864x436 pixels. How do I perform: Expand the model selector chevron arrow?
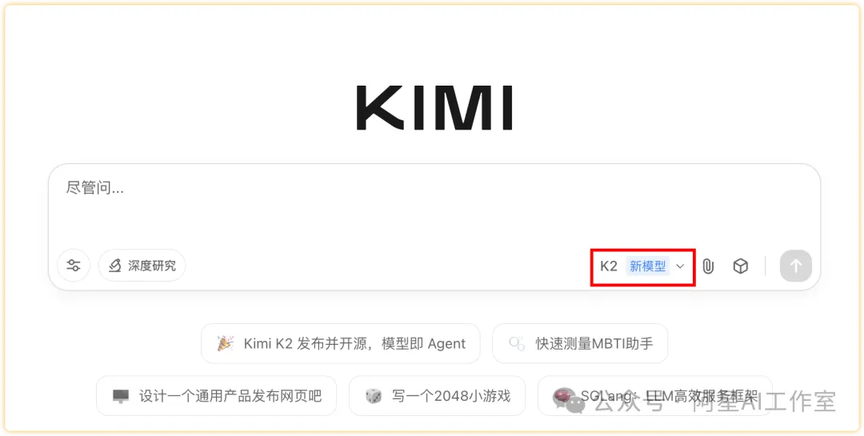tap(680, 267)
